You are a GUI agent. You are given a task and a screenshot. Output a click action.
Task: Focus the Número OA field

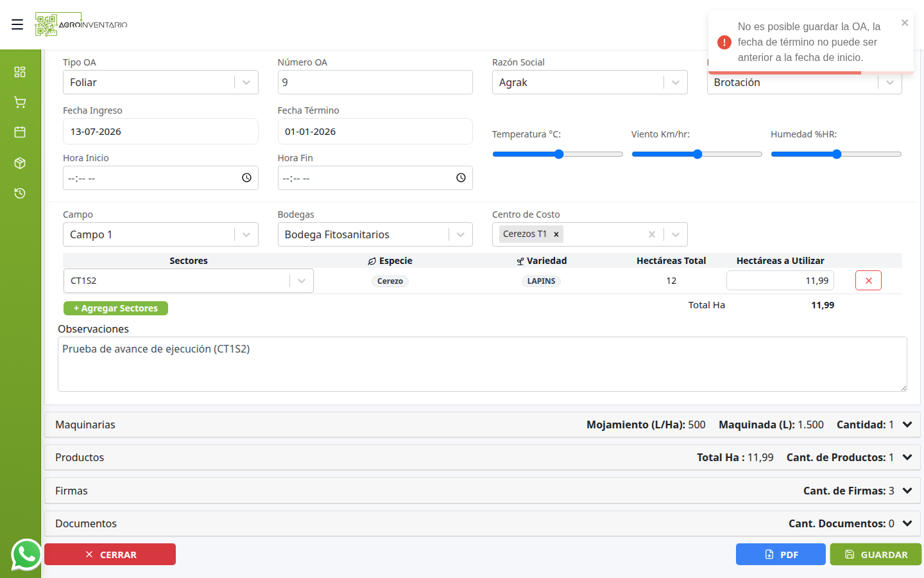click(x=375, y=82)
